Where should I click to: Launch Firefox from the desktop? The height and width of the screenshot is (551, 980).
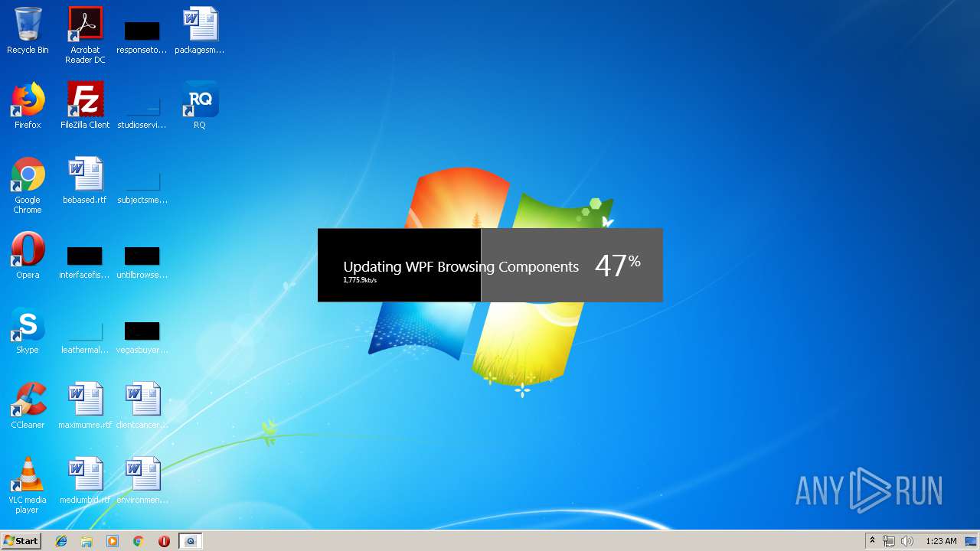pos(28,106)
